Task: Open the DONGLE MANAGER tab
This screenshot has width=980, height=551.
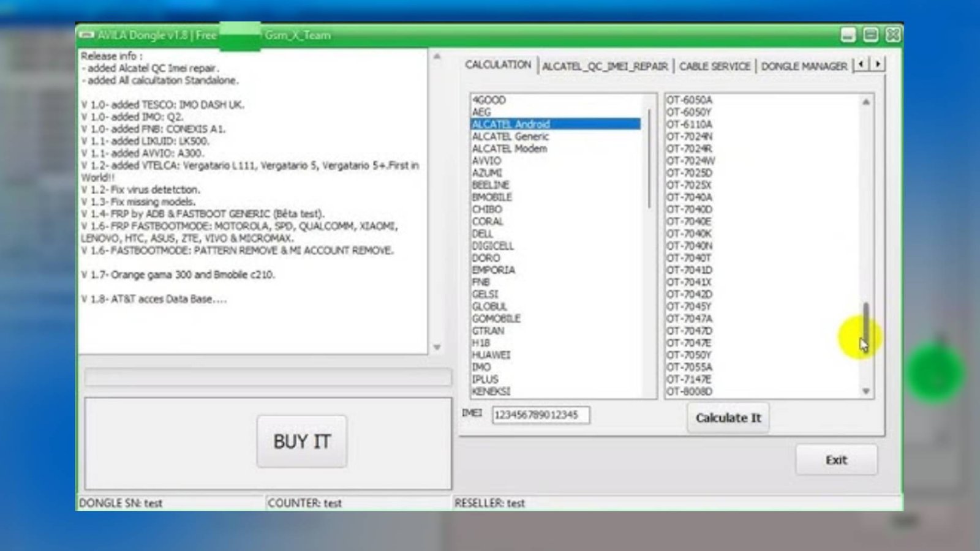Action: coord(804,66)
